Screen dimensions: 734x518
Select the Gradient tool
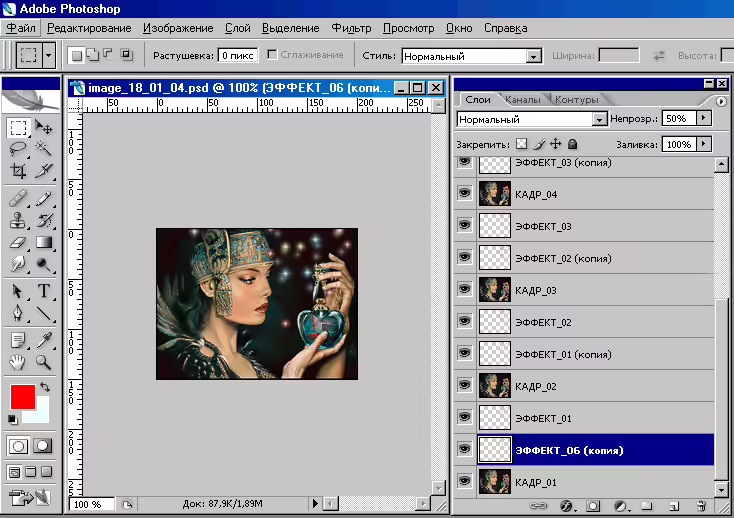44,242
